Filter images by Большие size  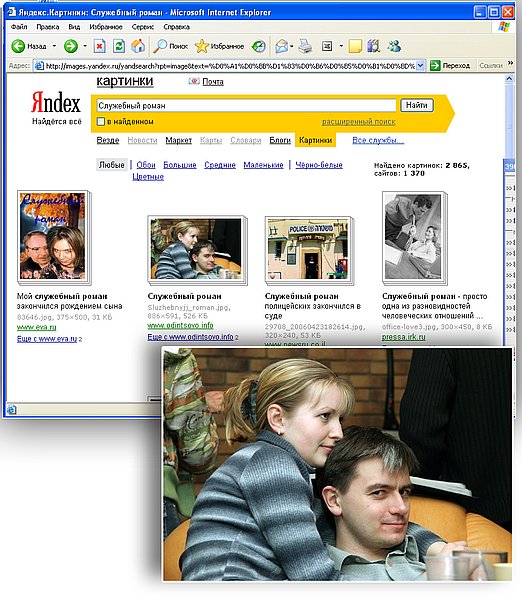[180, 165]
